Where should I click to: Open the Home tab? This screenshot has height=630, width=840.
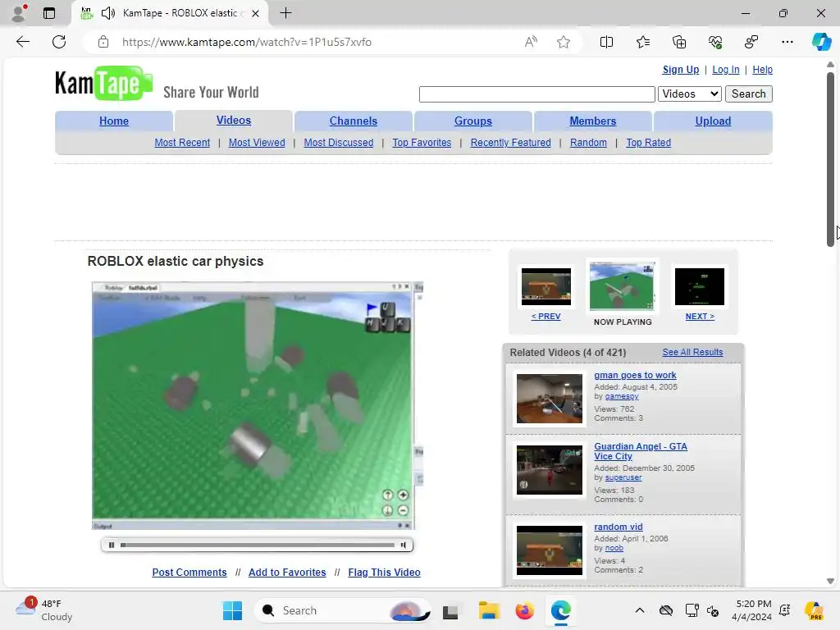[113, 121]
